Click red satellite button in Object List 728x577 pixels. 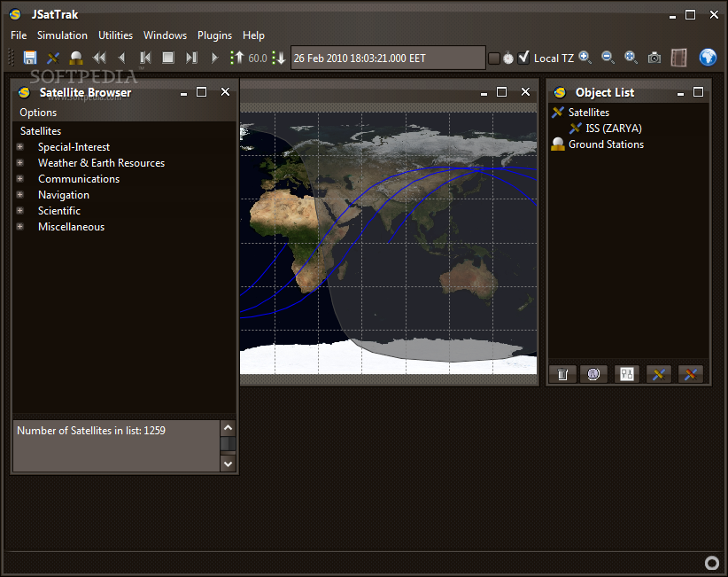point(691,374)
